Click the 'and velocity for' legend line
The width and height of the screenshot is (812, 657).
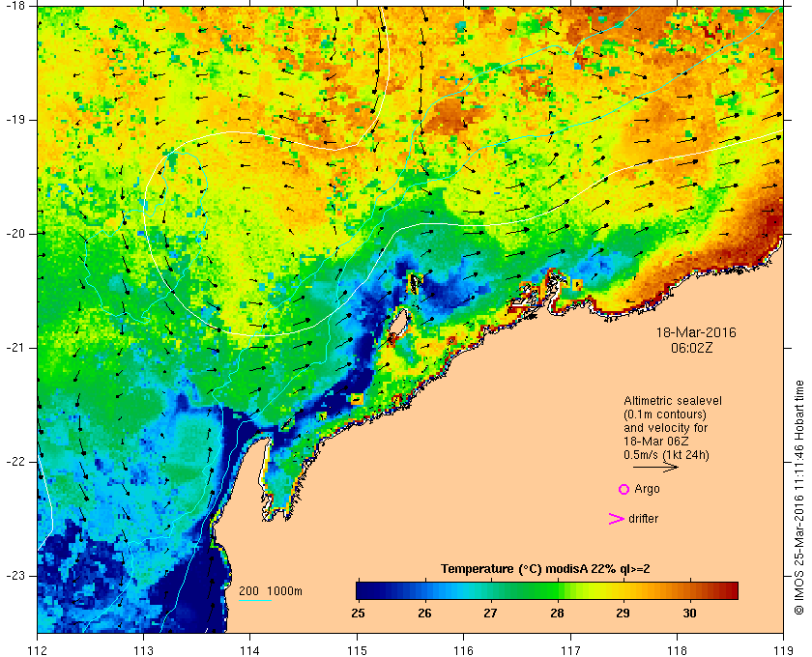tap(665, 428)
